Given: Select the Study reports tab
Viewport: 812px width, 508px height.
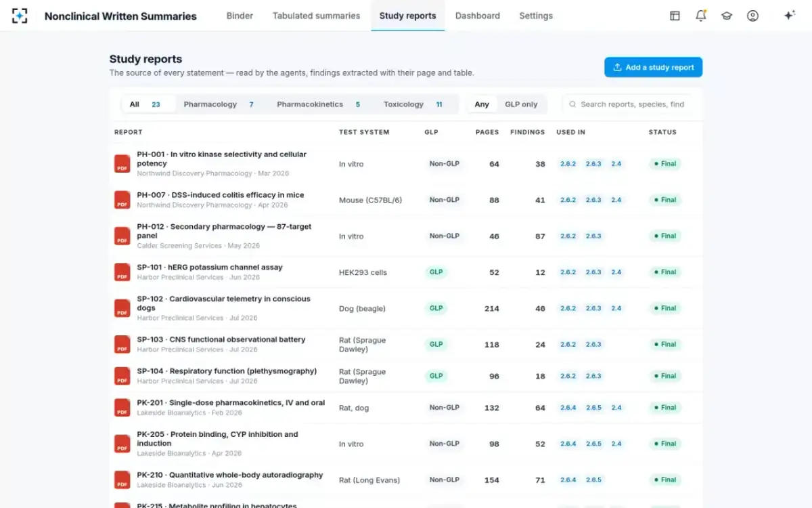Looking at the screenshot, I should [x=407, y=16].
